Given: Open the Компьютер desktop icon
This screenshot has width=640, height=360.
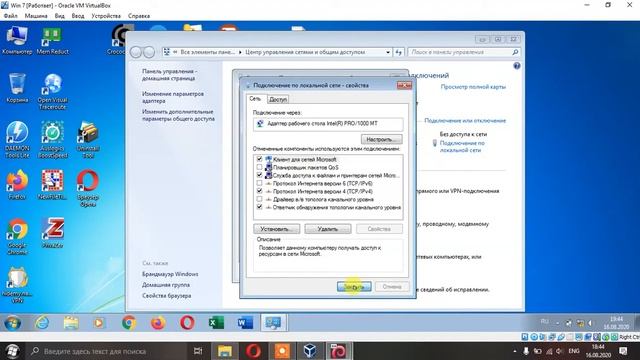Looking at the screenshot, I should (x=17, y=40).
